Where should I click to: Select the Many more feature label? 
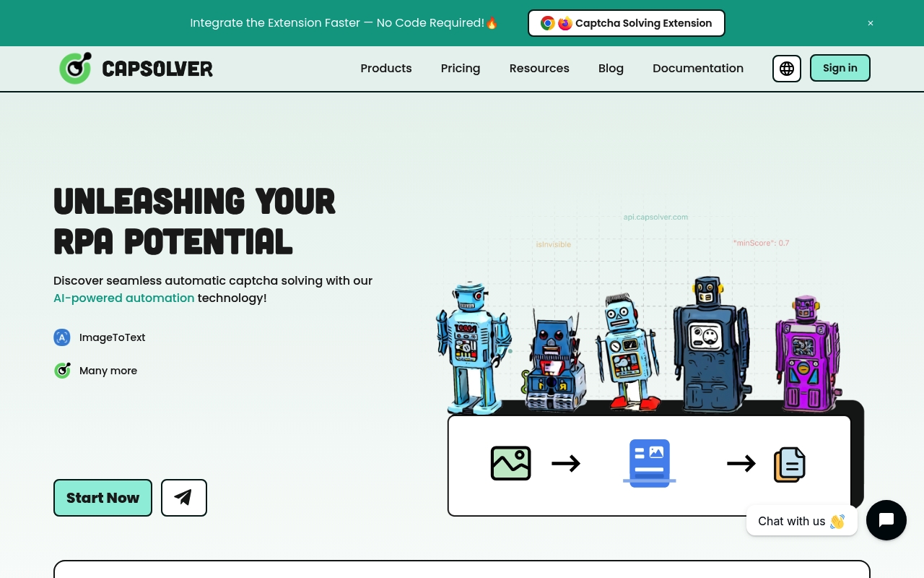[108, 371]
